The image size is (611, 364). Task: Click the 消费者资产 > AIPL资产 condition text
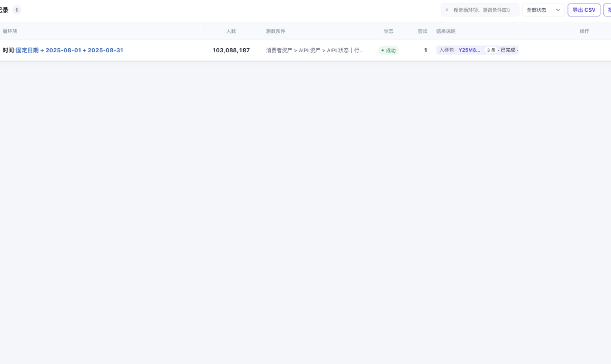coord(314,50)
